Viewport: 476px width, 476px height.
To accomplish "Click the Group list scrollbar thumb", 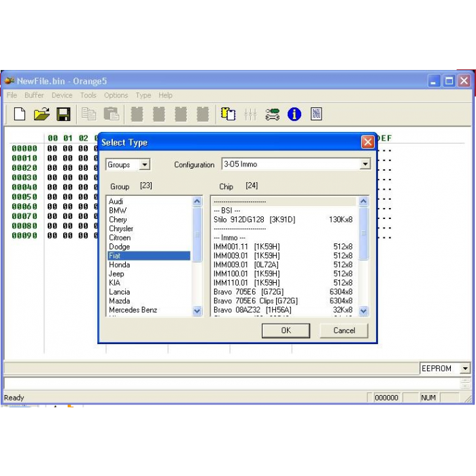I will click(197, 235).
